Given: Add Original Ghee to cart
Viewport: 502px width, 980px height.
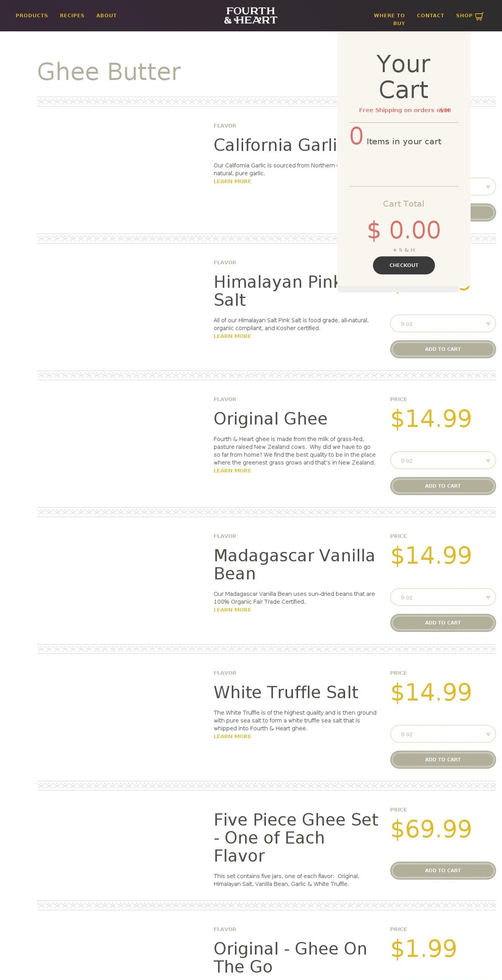Looking at the screenshot, I should (x=442, y=486).
